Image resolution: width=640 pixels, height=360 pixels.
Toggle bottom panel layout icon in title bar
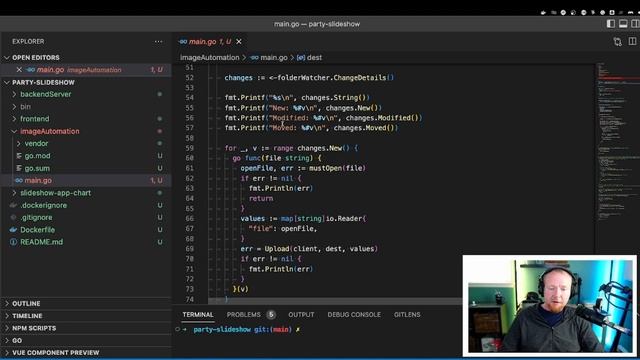tap(623, 24)
